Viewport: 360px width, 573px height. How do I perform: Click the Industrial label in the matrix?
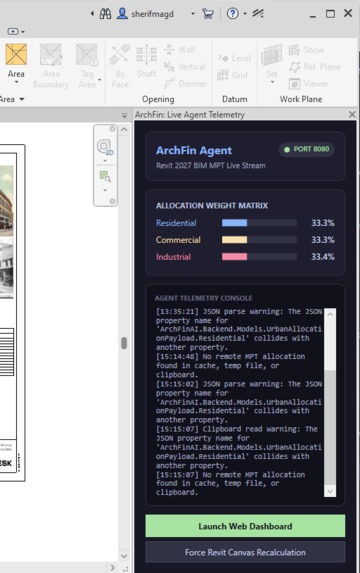[173, 257]
